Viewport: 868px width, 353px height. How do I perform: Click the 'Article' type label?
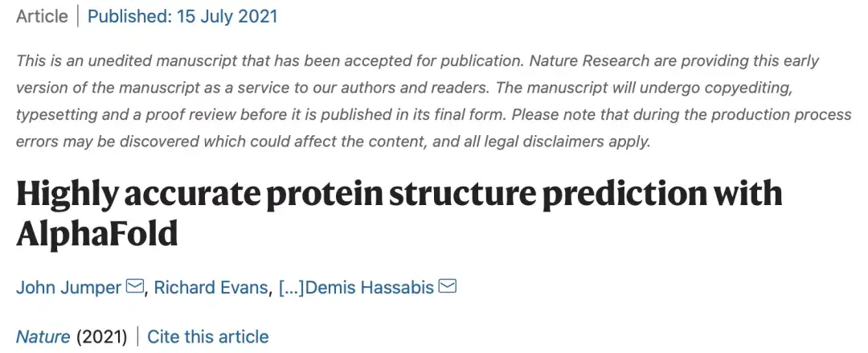click(x=42, y=16)
